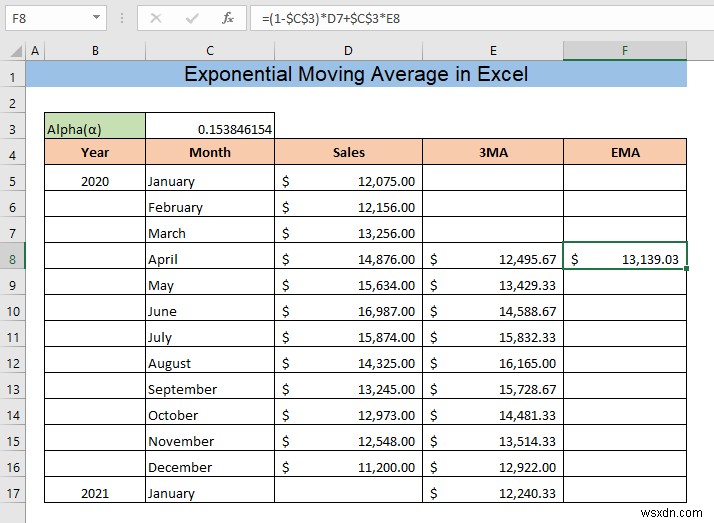Select 3MA value 12,240.33
The image size is (714, 523).
493,490
